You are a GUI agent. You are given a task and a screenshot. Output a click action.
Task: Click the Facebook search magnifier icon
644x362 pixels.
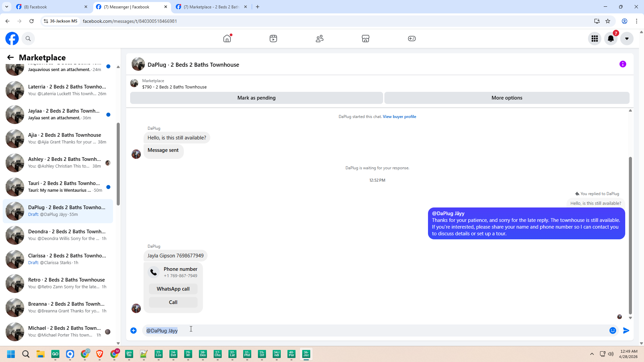tap(28, 39)
